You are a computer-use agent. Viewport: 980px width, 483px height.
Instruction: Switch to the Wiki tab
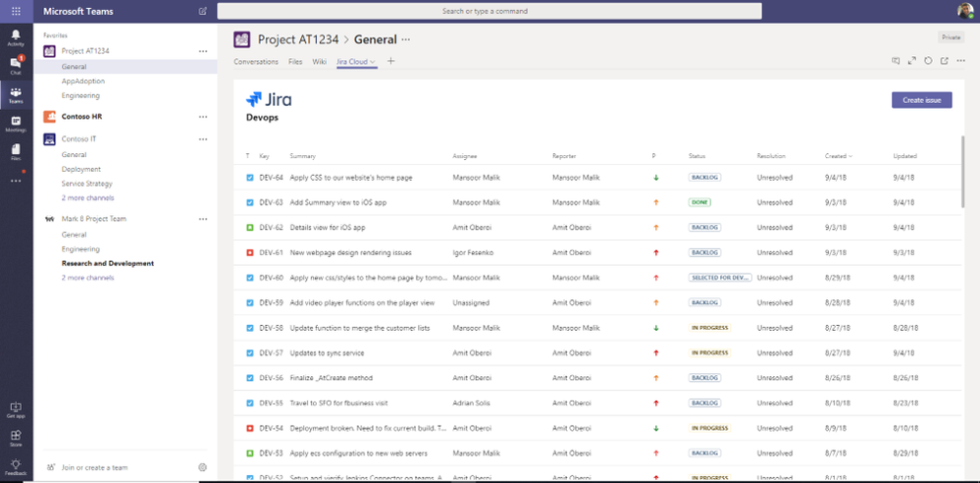pyautogui.click(x=320, y=61)
